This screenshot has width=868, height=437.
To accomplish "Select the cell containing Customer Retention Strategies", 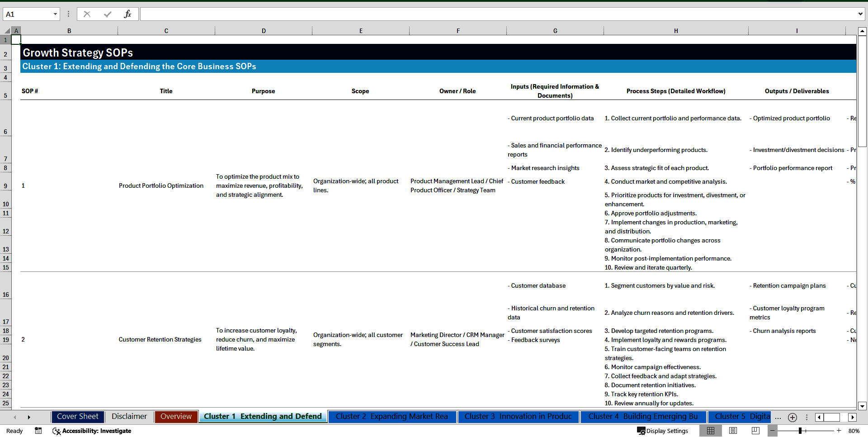I will point(160,339).
